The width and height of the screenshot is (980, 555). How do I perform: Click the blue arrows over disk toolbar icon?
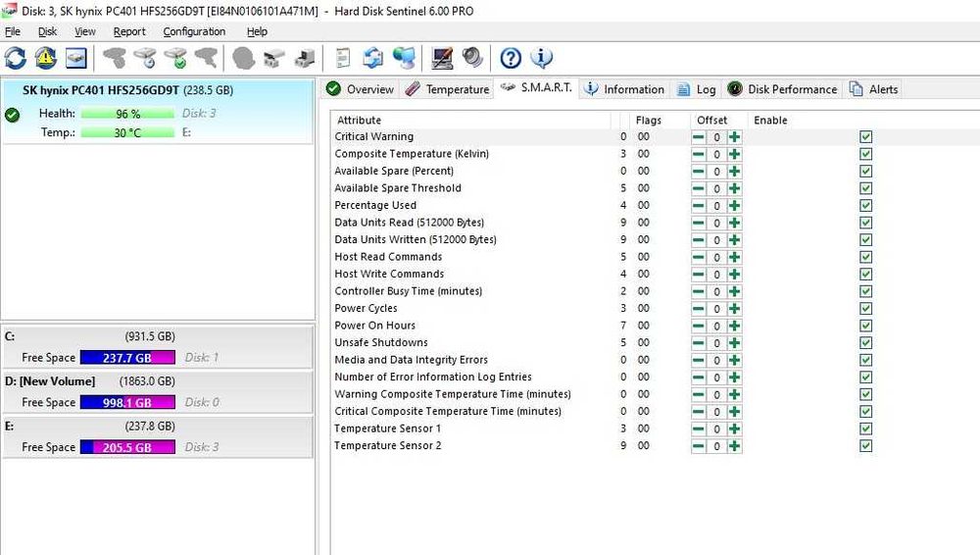pyautogui.click(x=373, y=58)
